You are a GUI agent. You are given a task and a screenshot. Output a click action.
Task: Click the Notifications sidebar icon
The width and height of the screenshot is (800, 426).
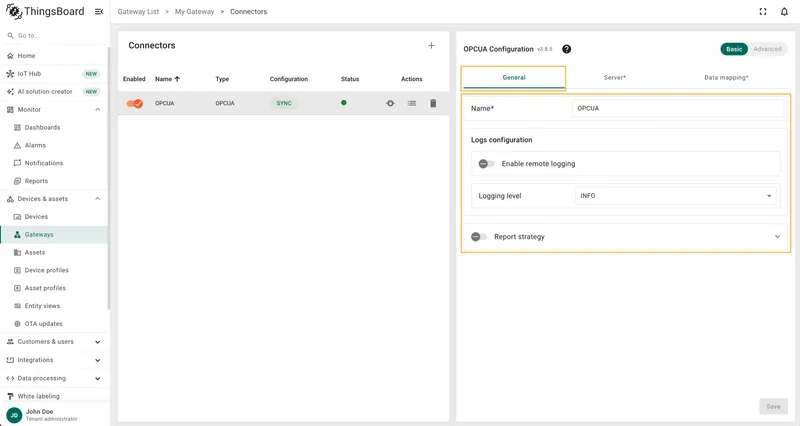(17, 163)
